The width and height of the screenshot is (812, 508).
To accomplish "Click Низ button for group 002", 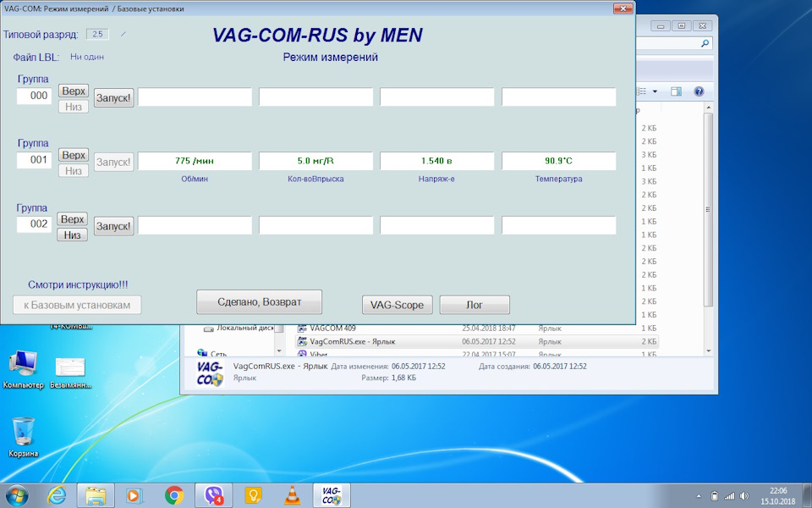I will (72, 235).
